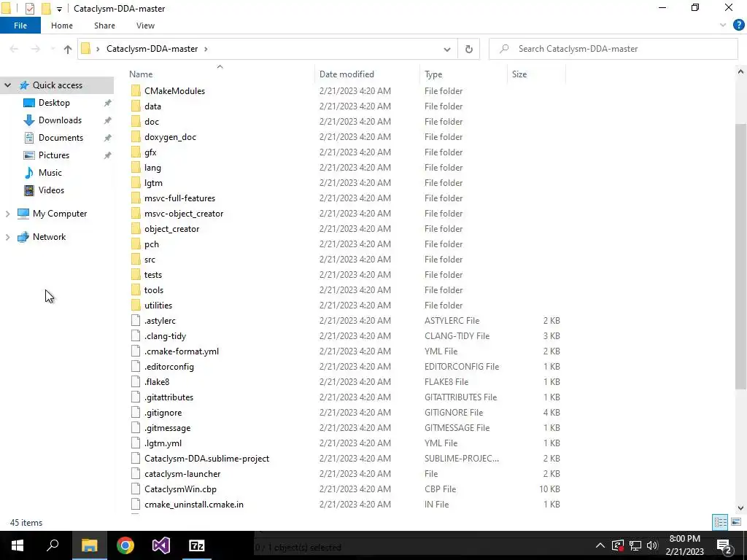This screenshot has width=747, height=560.
Task: Open the Share ribbon tab
Action: pos(104,26)
